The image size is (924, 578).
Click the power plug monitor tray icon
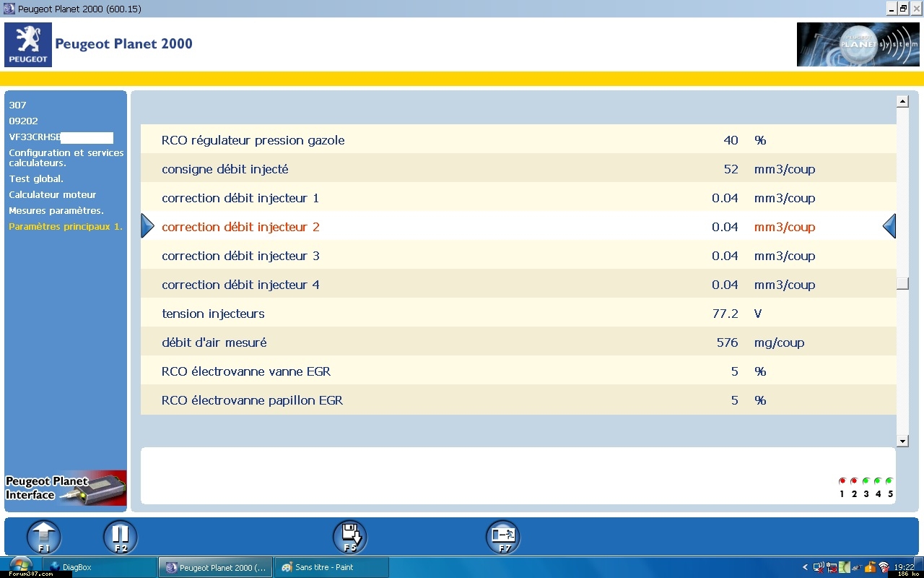(832, 567)
